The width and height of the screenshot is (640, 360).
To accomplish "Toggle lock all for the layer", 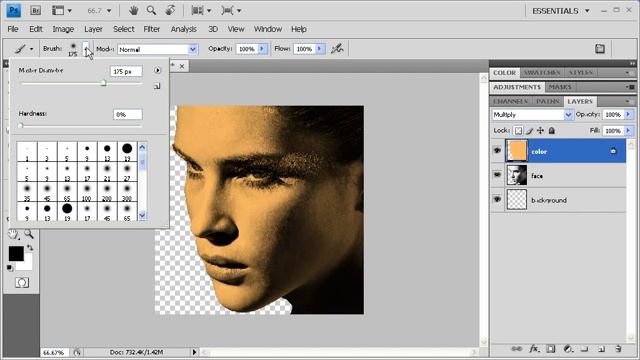I will tap(552, 131).
